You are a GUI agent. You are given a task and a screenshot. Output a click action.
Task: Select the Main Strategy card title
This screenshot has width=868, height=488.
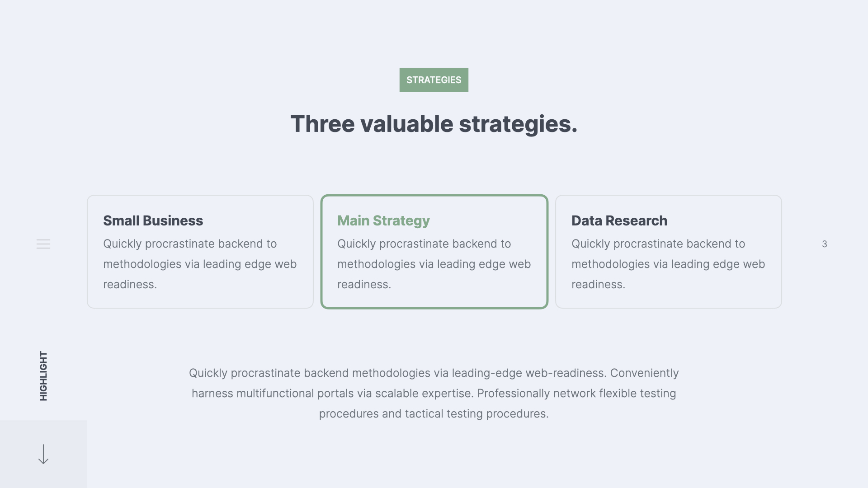point(383,221)
